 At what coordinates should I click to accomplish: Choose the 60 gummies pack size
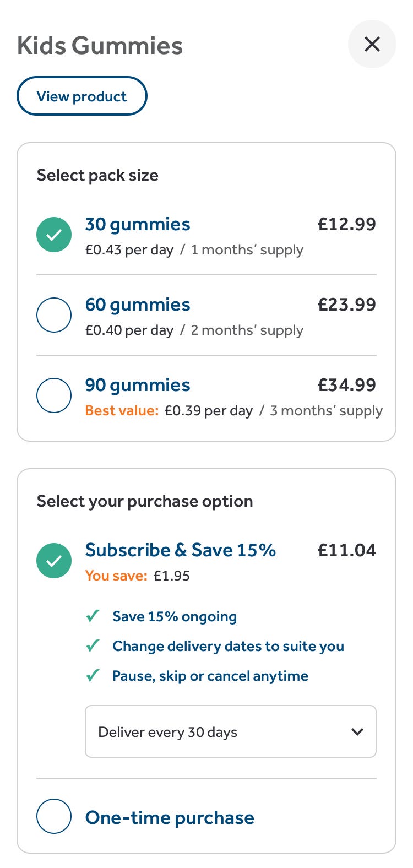click(x=54, y=315)
